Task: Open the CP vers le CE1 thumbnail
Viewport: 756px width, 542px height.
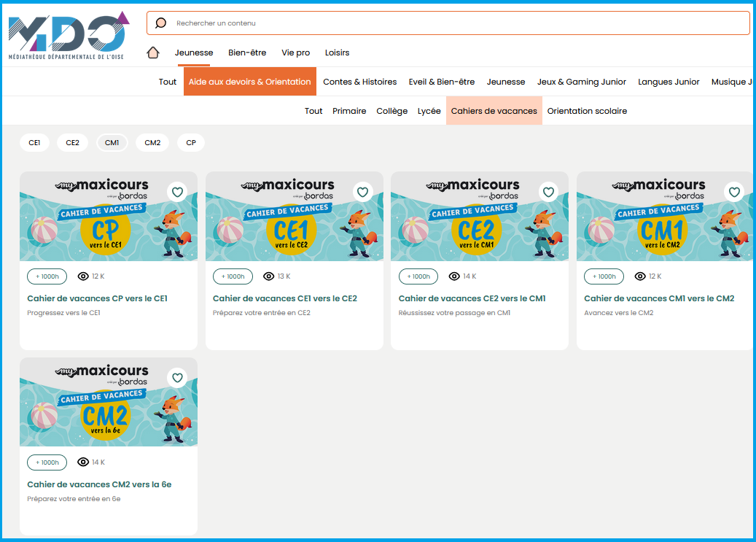Action: (x=109, y=216)
